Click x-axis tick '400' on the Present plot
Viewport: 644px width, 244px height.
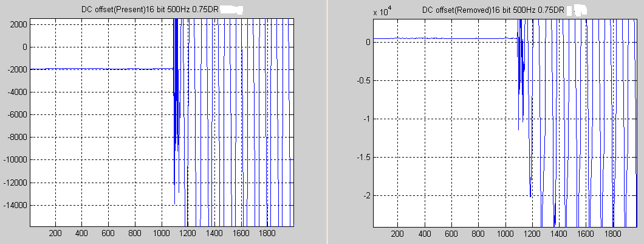[82, 233]
